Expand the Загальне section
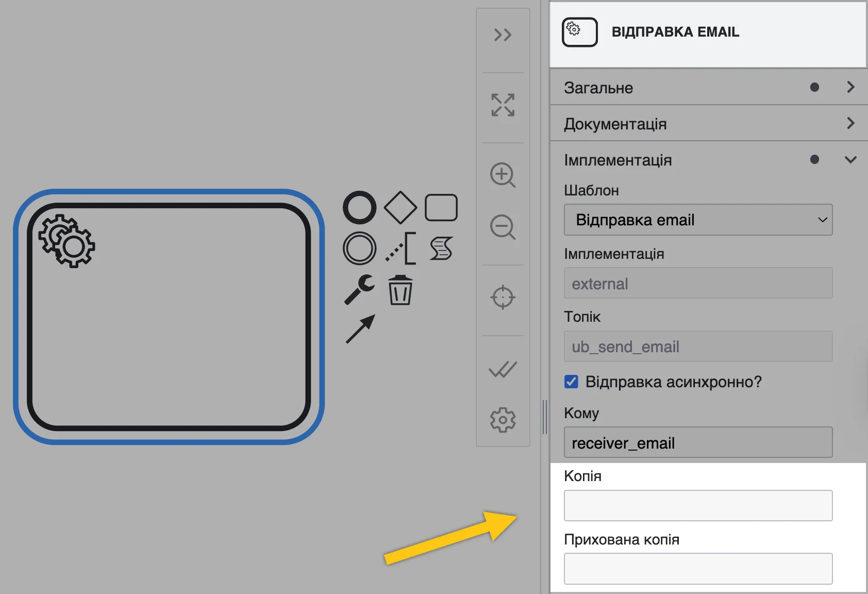The width and height of the screenshot is (868, 594). click(708, 88)
